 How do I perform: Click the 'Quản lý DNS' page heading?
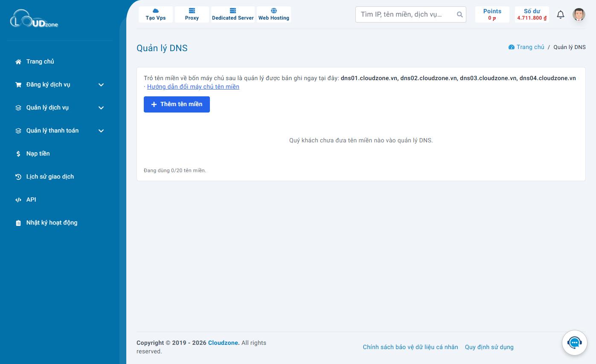(162, 48)
